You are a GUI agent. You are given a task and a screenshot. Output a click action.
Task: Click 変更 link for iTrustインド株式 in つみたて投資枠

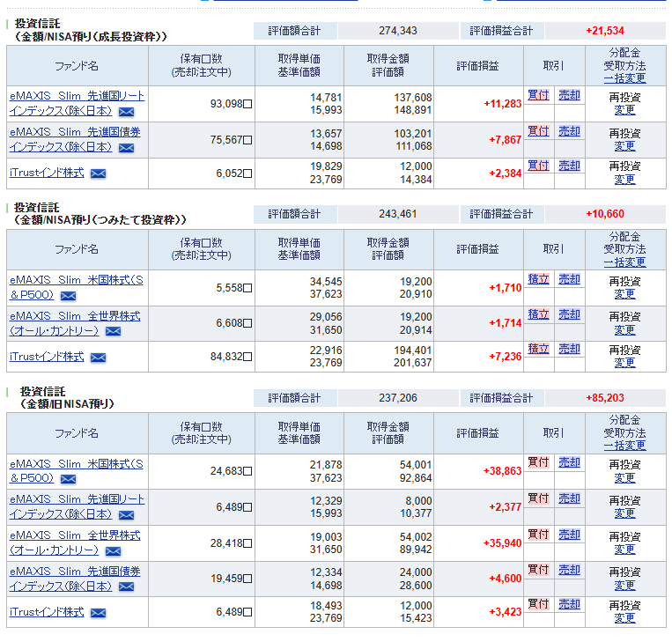click(x=624, y=363)
